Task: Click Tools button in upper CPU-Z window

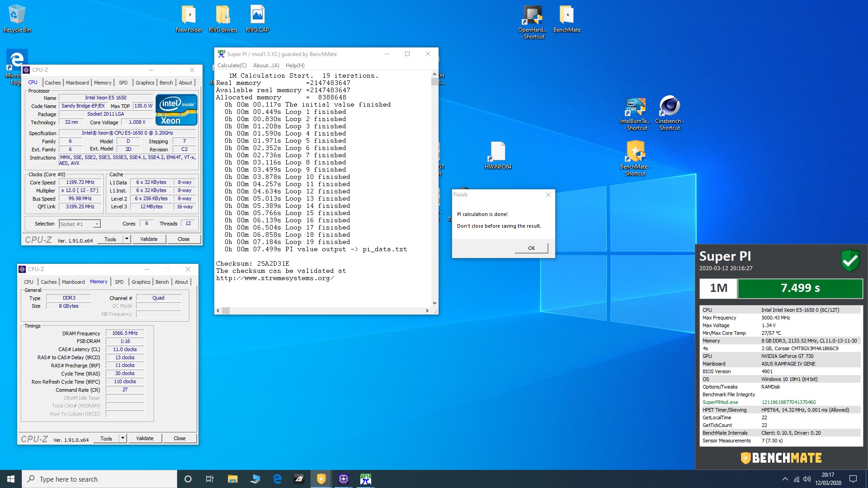Action: coord(110,239)
